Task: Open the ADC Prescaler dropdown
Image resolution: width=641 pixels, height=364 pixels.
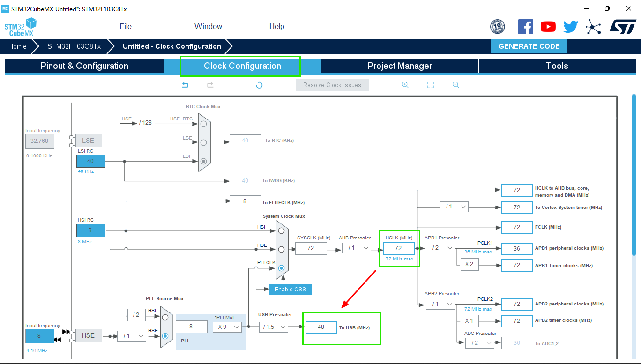Action: point(480,343)
